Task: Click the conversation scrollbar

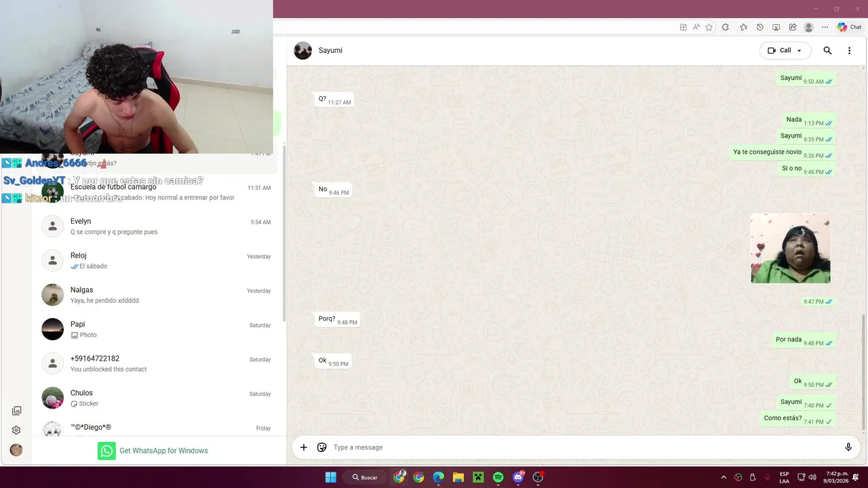Action: click(863, 373)
